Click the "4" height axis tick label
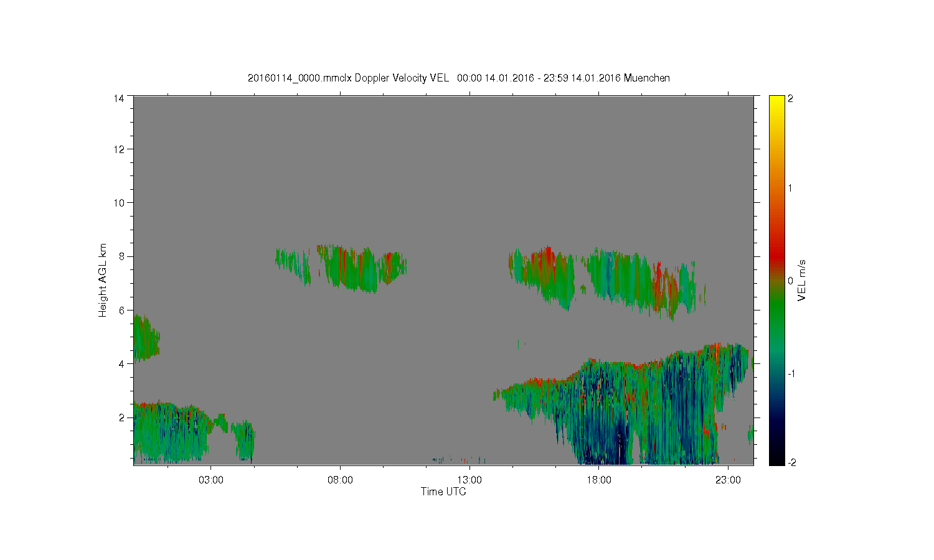This screenshot has width=934, height=560. point(121,364)
